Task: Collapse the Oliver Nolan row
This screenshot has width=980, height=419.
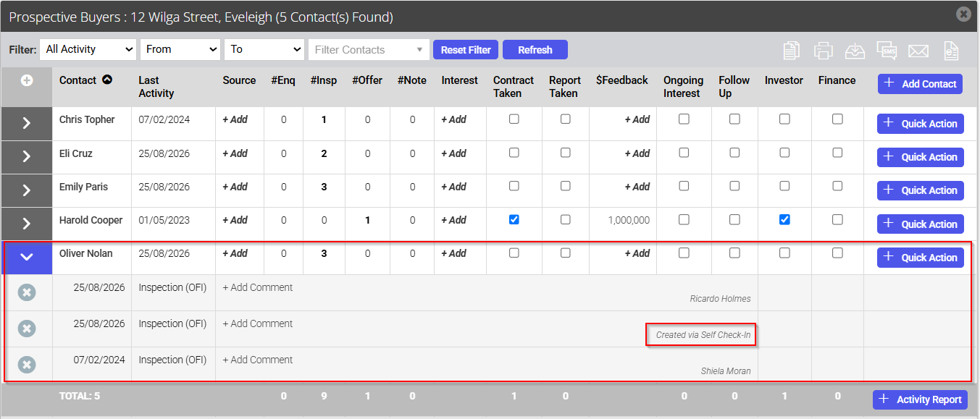Action: pos(27,257)
